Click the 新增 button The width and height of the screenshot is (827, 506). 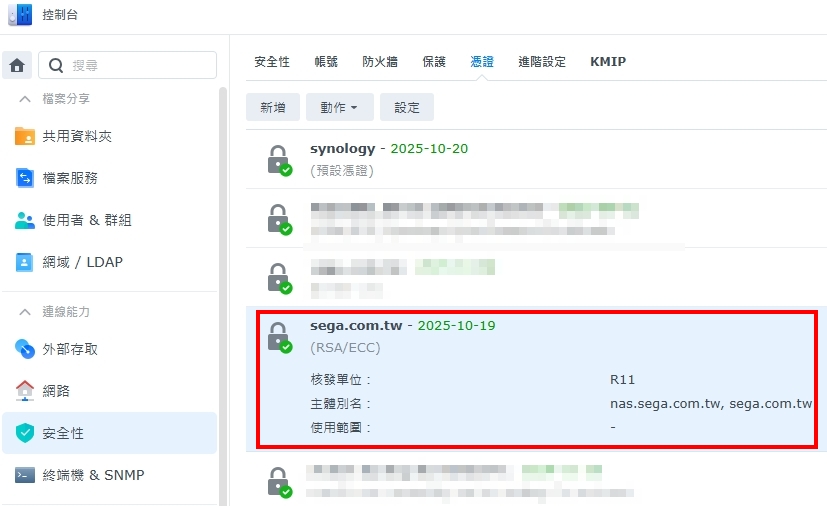273,107
